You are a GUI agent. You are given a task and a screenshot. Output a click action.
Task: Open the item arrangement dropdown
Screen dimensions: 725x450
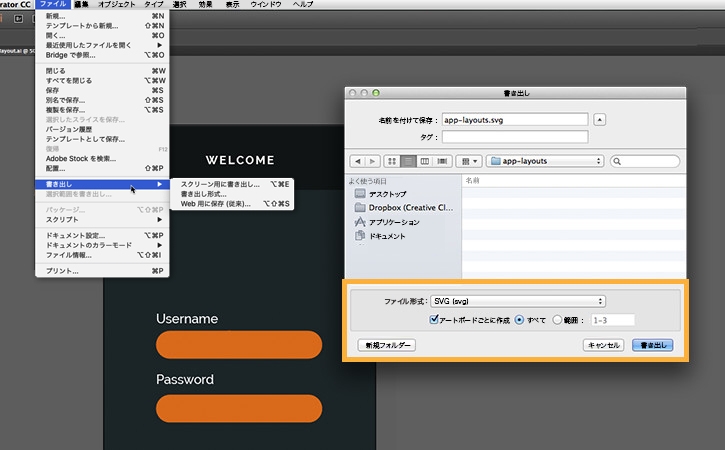[469, 161]
